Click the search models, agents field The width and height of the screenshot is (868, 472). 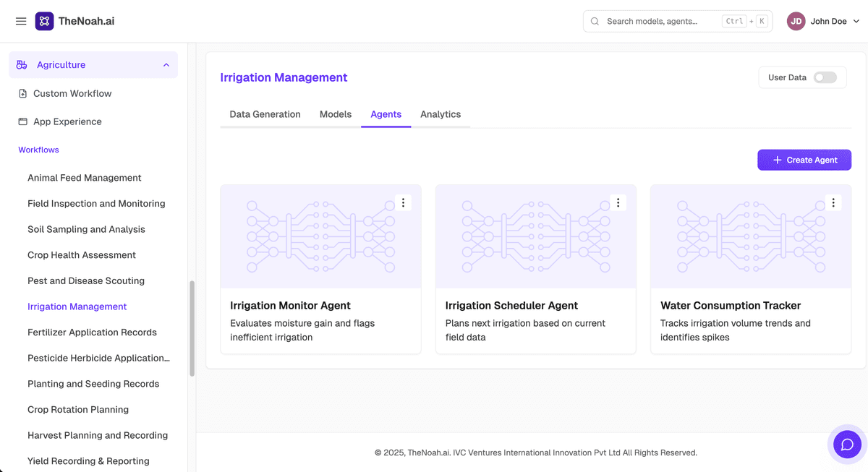[678, 22]
